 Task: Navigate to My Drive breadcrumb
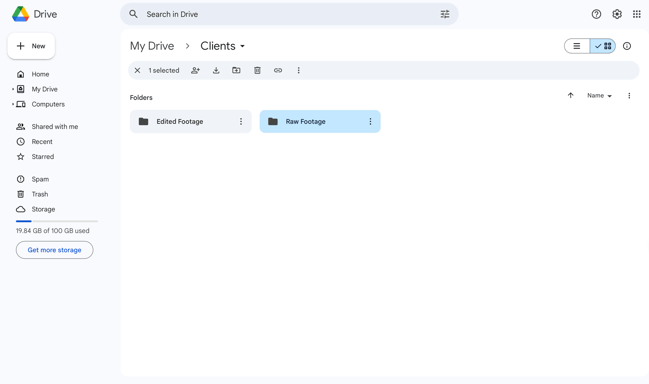tap(152, 46)
